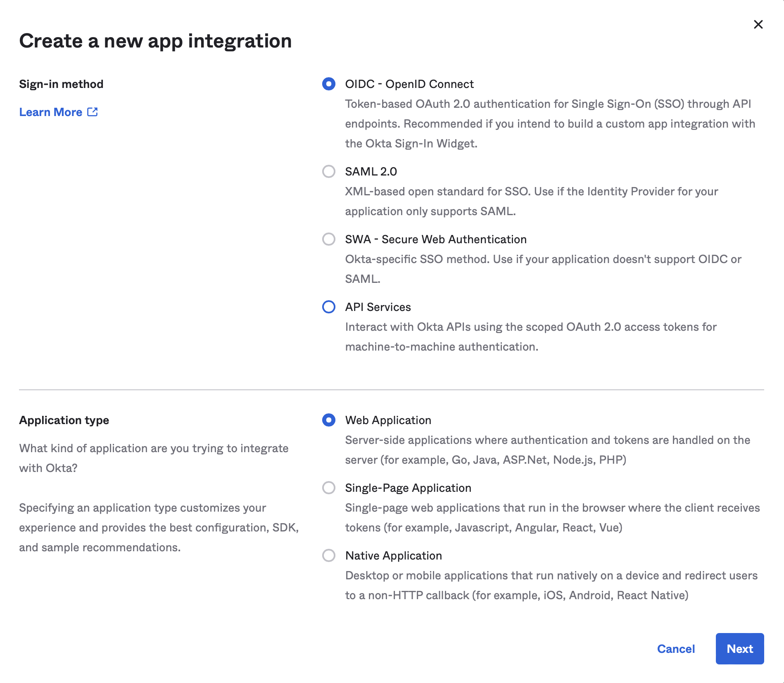The height and width of the screenshot is (683, 784).
Task: Close the app integration dialog
Action: pyautogui.click(x=759, y=24)
